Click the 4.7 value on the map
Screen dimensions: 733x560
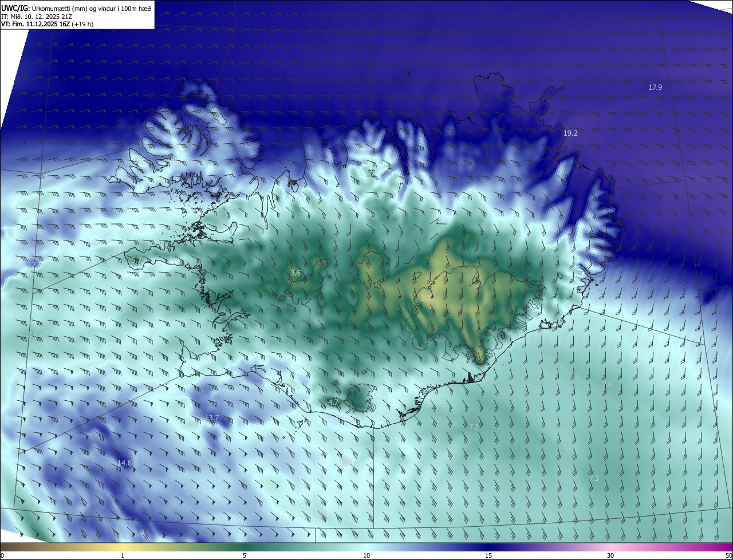[x=333, y=402]
